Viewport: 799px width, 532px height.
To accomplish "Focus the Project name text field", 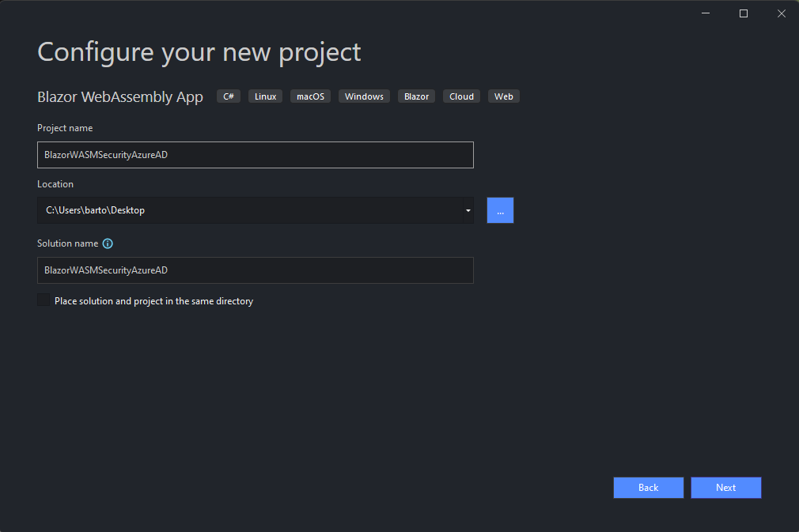I will [255, 155].
